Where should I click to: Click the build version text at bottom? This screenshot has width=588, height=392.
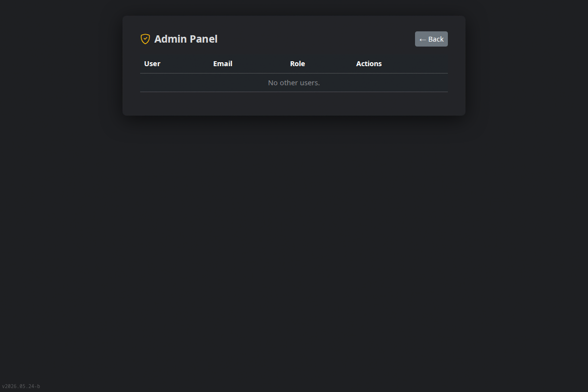click(21, 387)
